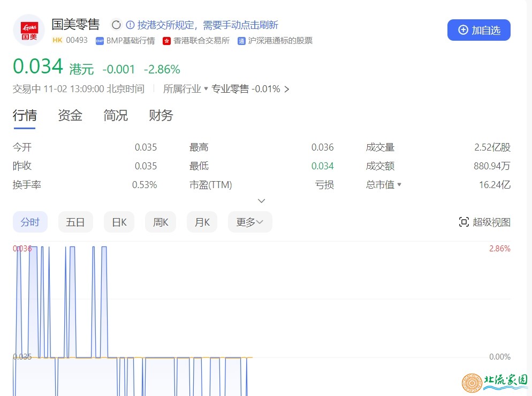This screenshot has height=396, width=532.
Task: Open the 总市值 dropdown arrow
Action: click(x=399, y=185)
